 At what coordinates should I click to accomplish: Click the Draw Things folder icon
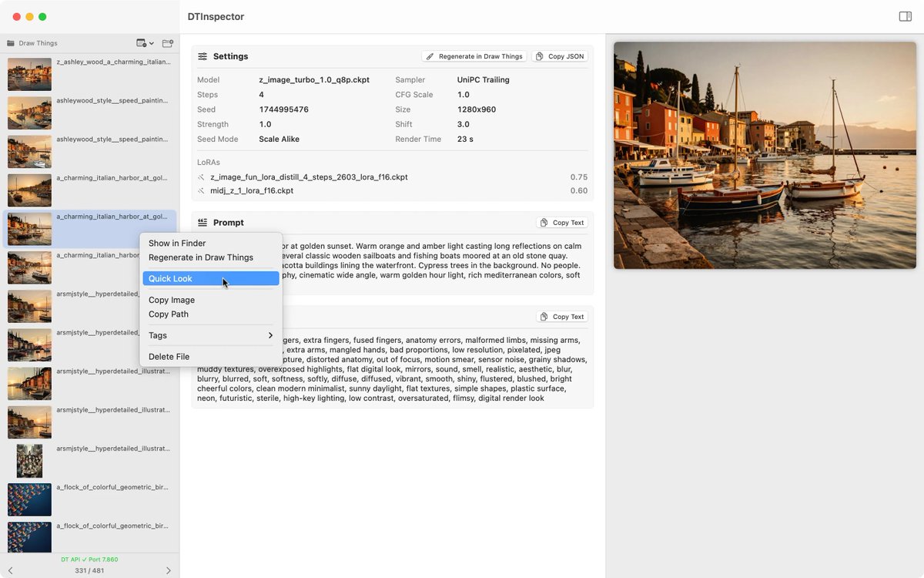click(x=11, y=43)
